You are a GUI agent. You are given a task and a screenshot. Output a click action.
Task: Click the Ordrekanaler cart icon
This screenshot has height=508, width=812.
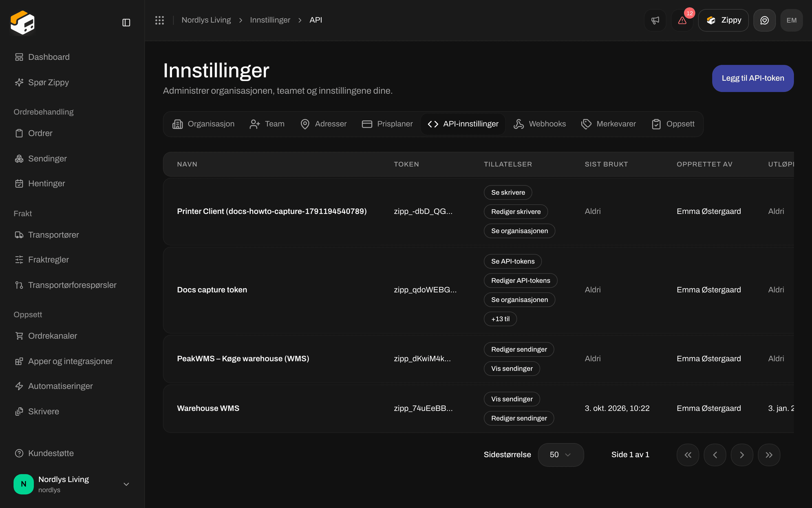(x=19, y=336)
